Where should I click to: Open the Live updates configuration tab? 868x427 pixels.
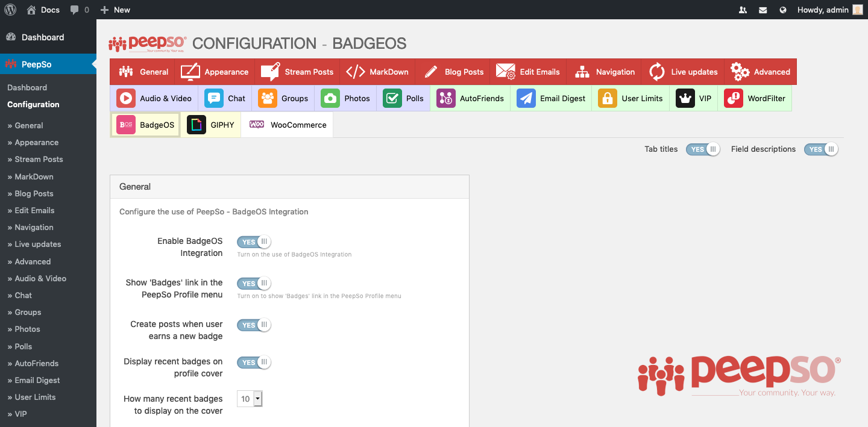pos(683,72)
